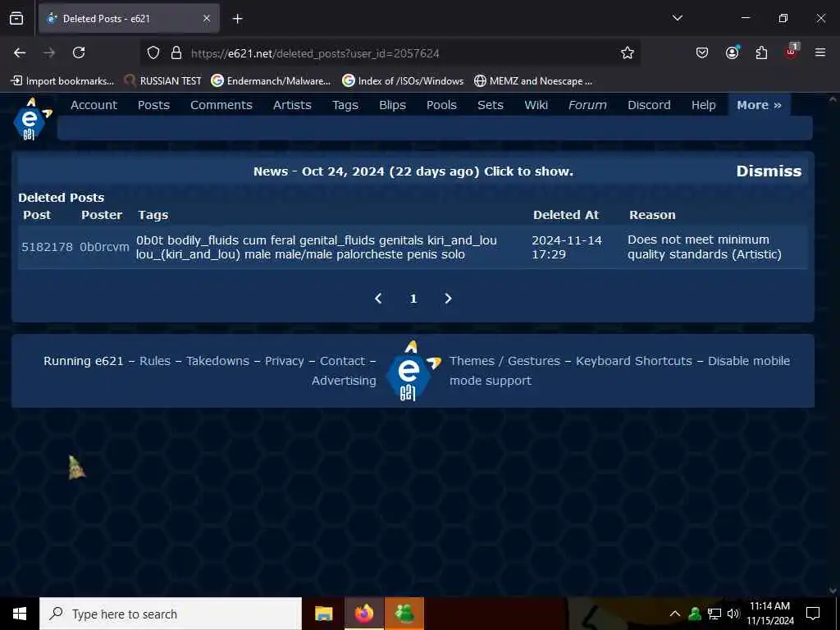The width and height of the screenshot is (840, 630).
Task: Open the Blips menu item
Action: pos(392,105)
